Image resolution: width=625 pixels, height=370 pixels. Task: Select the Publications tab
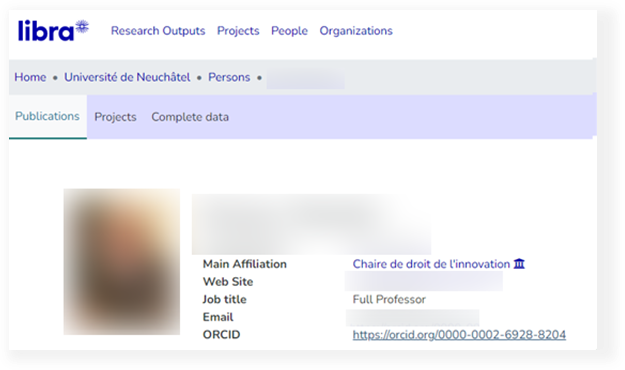point(47,116)
